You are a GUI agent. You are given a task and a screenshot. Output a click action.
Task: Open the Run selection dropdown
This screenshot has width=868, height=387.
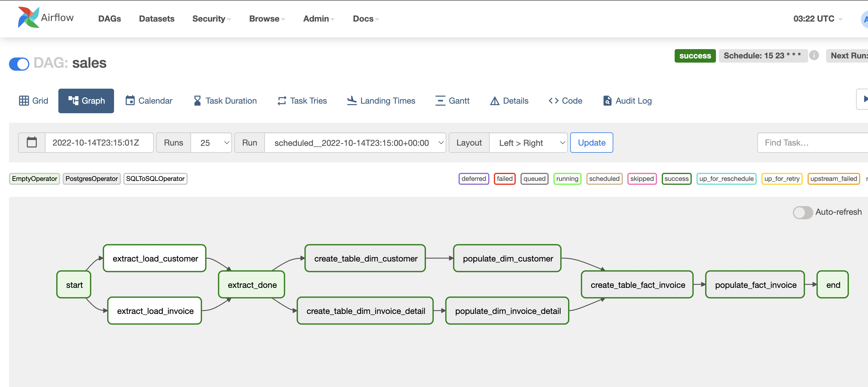coord(355,143)
